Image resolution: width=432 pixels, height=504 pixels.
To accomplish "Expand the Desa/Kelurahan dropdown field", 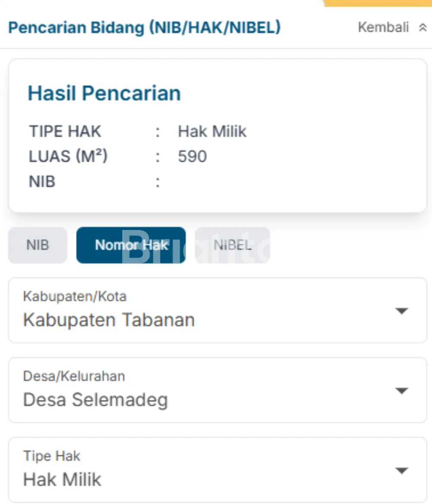I will pyautogui.click(x=217, y=390).
